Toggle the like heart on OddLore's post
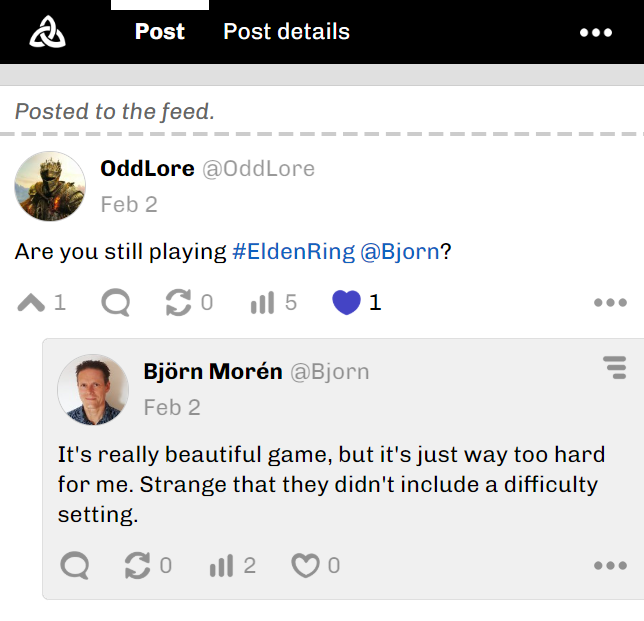644x621 pixels. click(346, 303)
